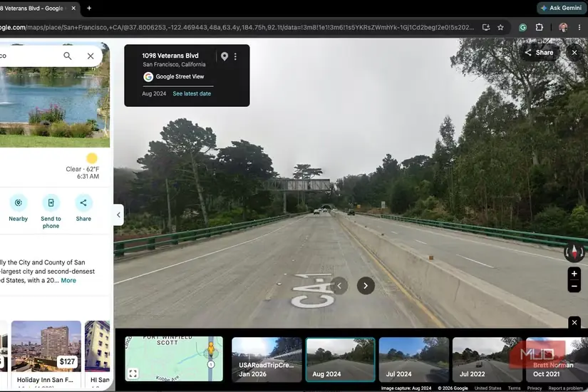Open the Street View card three-dot menu
This screenshot has width=588, height=392.
pos(235,56)
